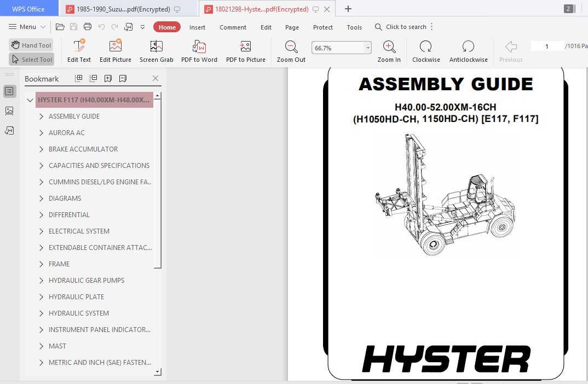Click the page number input field

point(547,46)
